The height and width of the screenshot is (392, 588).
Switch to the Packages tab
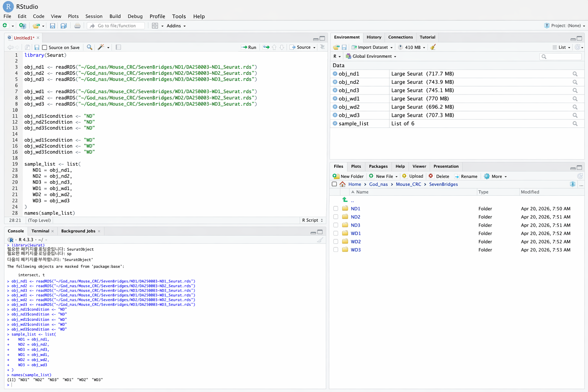[378, 167]
